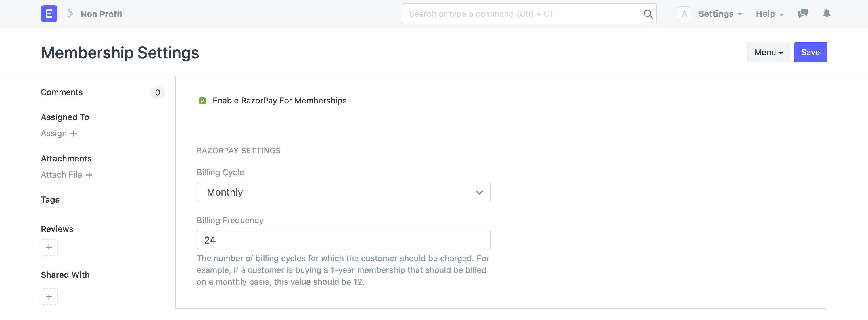Go to Non Profit breadcrumb
Viewport: 868px width, 320px height.
pos(101,14)
